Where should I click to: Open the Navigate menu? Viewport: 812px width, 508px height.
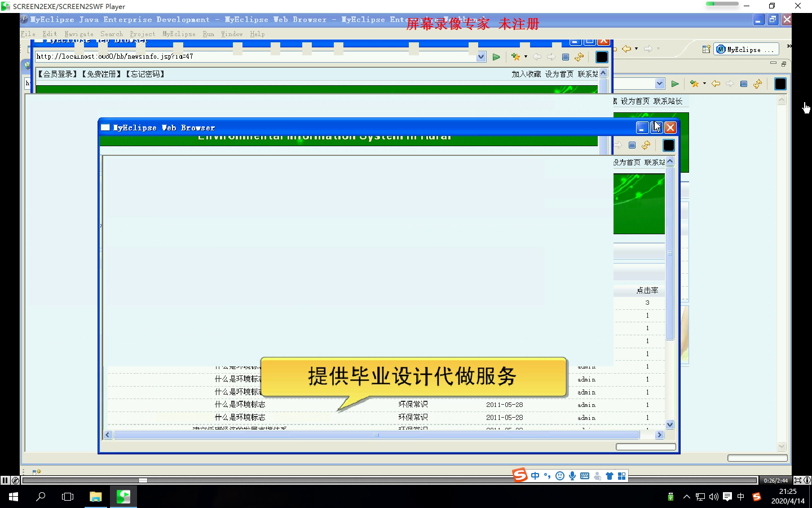tap(79, 34)
